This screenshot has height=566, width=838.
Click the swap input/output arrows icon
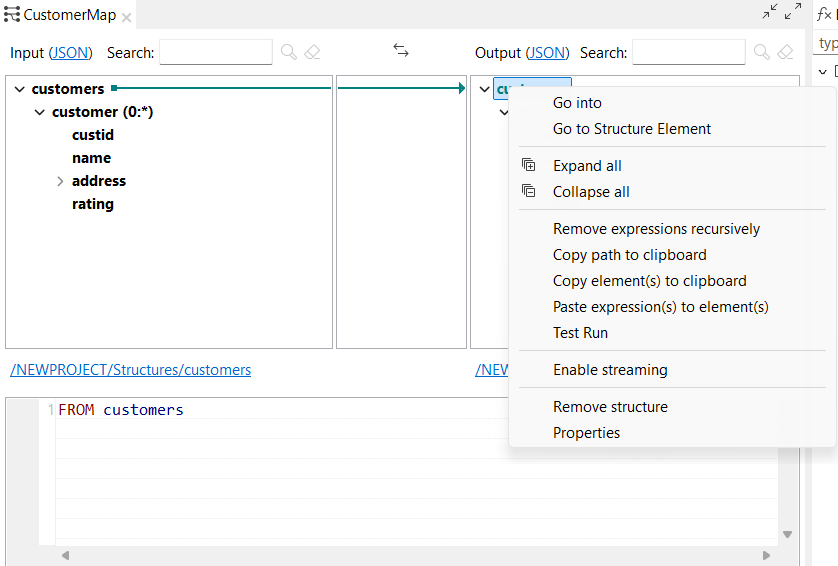(401, 50)
